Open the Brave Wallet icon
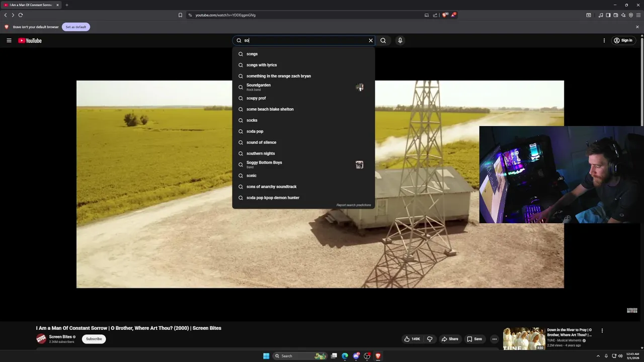The width and height of the screenshot is (644, 362). (x=616, y=15)
